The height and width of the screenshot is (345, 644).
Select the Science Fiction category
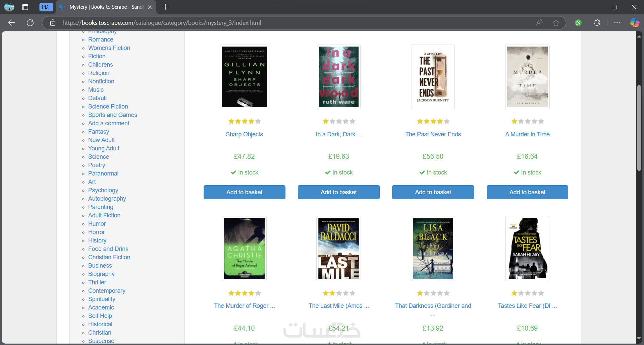pos(108,107)
